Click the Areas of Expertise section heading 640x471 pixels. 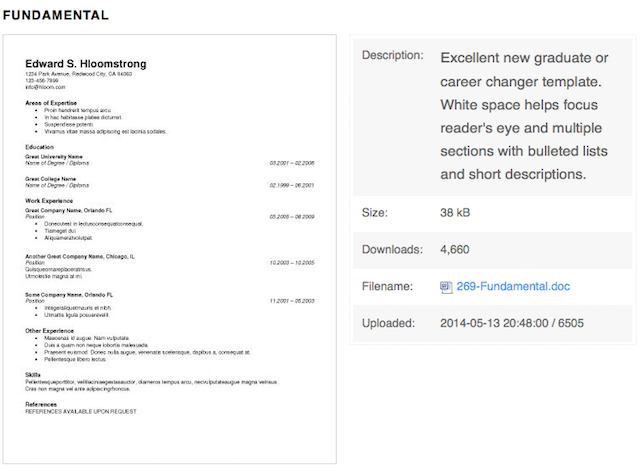51,103
